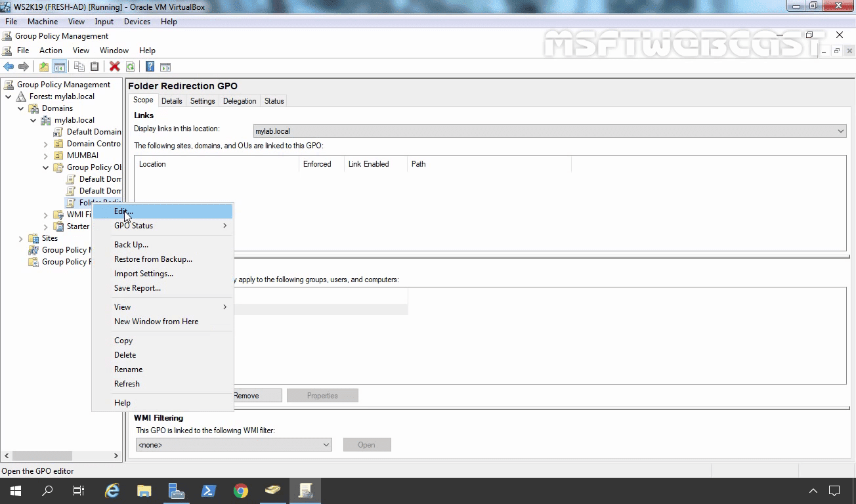
Task: Open Server Manager from the taskbar
Action: (176, 490)
